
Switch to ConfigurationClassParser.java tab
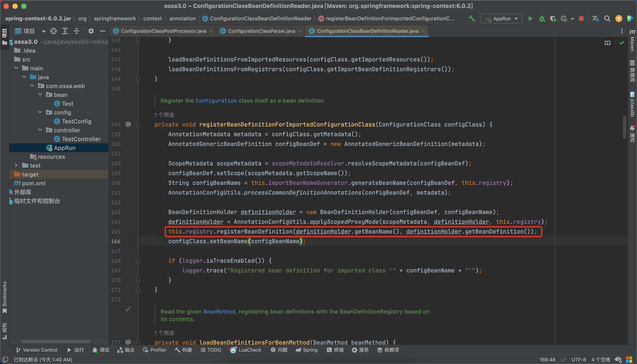click(x=261, y=31)
